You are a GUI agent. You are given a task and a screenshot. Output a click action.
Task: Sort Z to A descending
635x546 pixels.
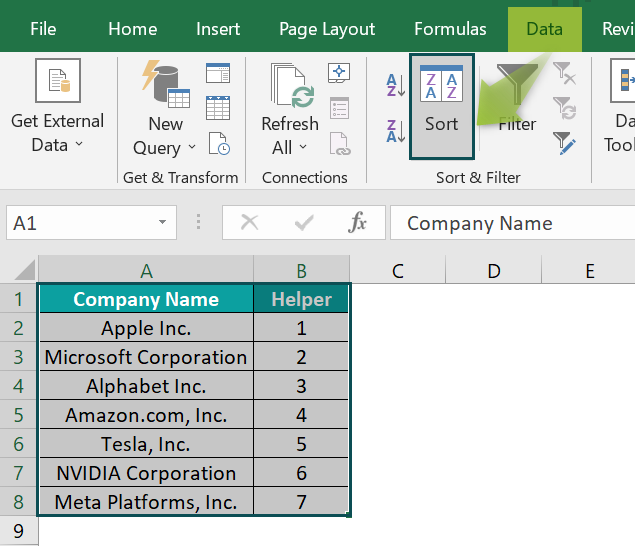point(395,131)
